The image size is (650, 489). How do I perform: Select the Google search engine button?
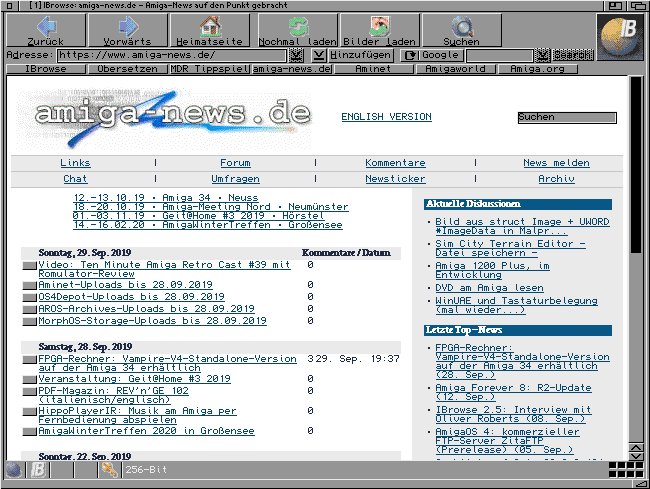point(432,55)
